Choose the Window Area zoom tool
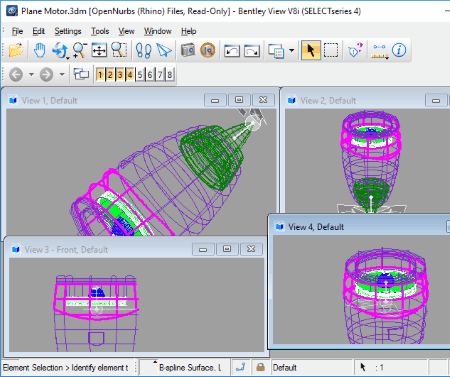The width and height of the screenshot is (450, 377). point(119,50)
